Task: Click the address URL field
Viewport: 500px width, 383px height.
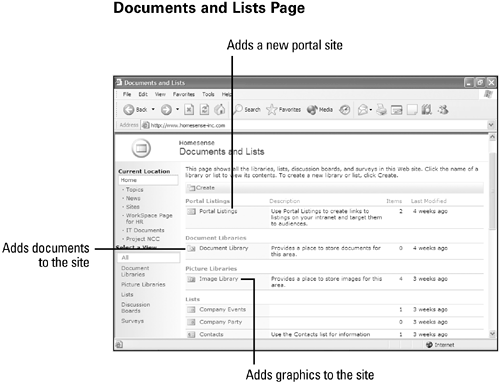Action: [314, 125]
